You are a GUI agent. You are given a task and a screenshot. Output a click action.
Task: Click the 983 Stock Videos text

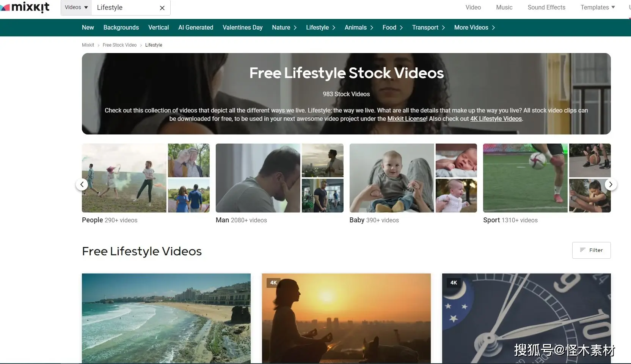point(346,94)
